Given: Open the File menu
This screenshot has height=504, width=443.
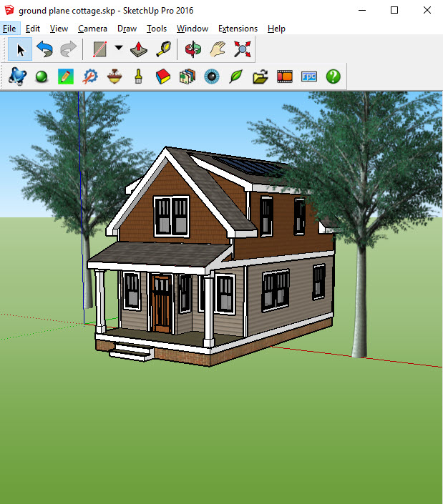Looking at the screenshot, I should 9,29.
